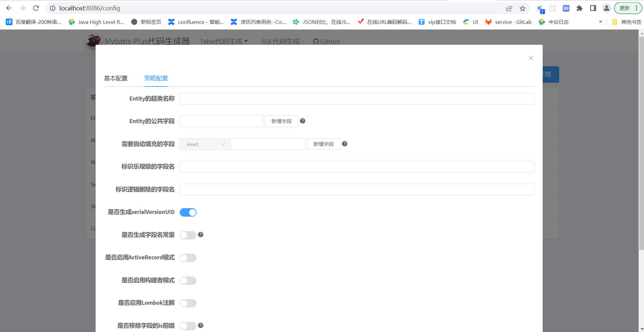This screenshot has height=332, width=644.
Task: Open the Chrome three-dot menu
Action: (637, 8)
